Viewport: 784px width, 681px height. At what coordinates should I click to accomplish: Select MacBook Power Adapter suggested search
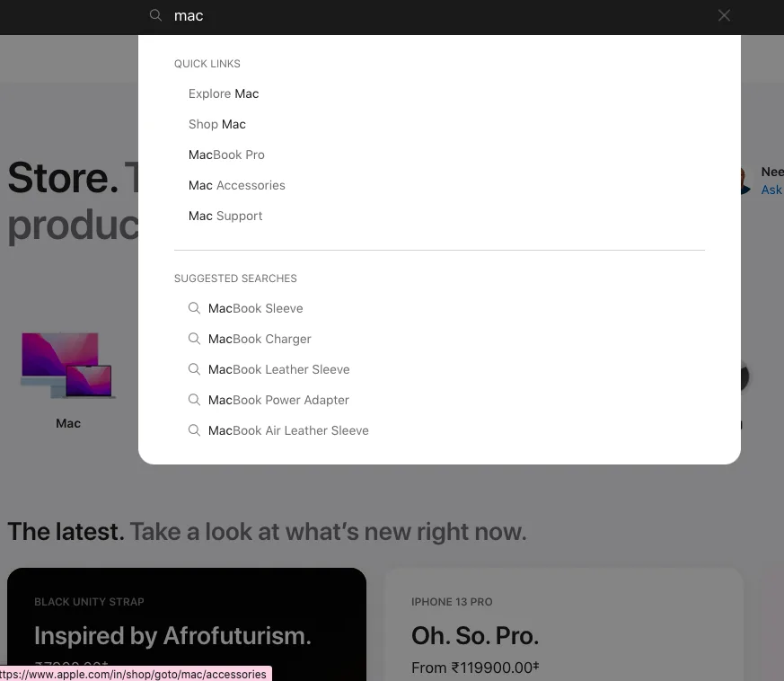(278, 400)
